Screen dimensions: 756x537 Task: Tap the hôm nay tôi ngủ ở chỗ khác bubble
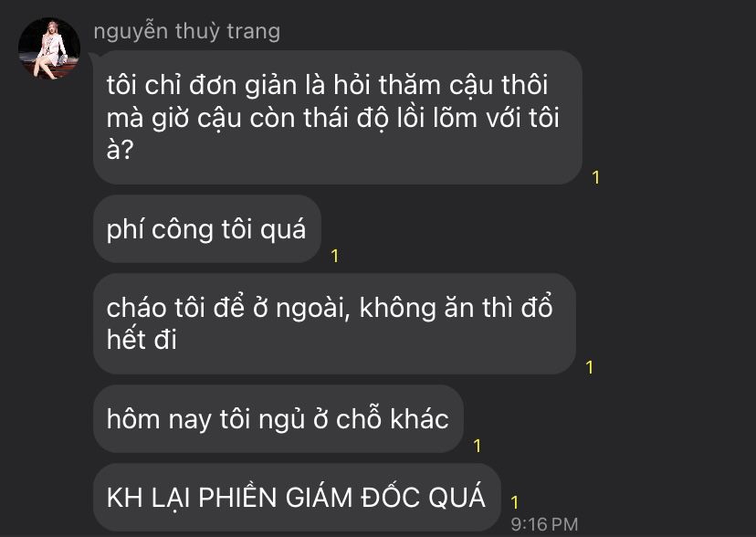278,418
